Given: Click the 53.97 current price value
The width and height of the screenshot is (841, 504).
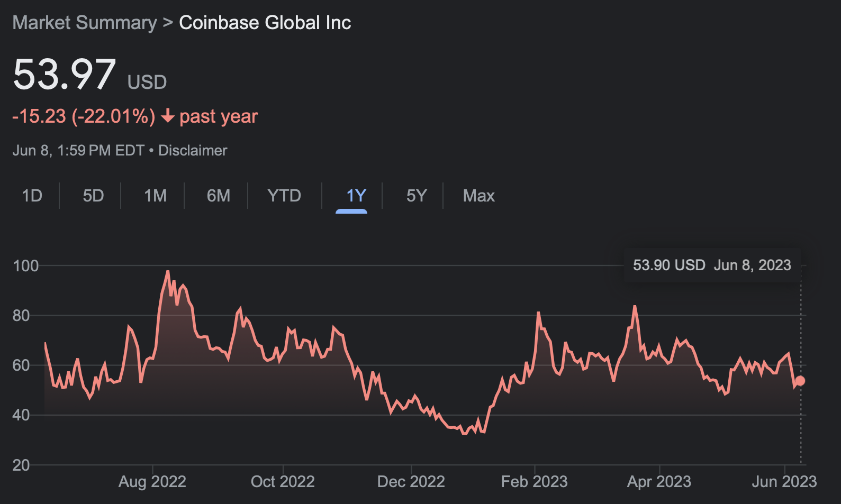Looking at the screenshot, I should [x=64, y=75].
